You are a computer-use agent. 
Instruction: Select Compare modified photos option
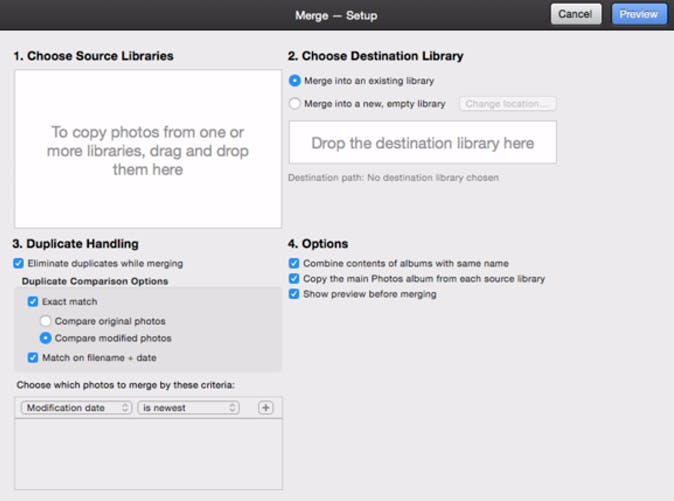(46, 338)
